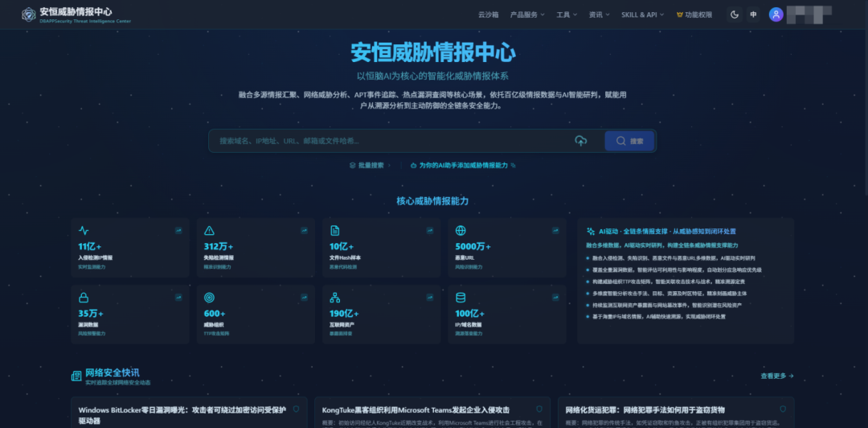Screen dimensions: 868x428
Task: Click the 安恒威胁情报中心 shield logo
Action: [29, 14]
